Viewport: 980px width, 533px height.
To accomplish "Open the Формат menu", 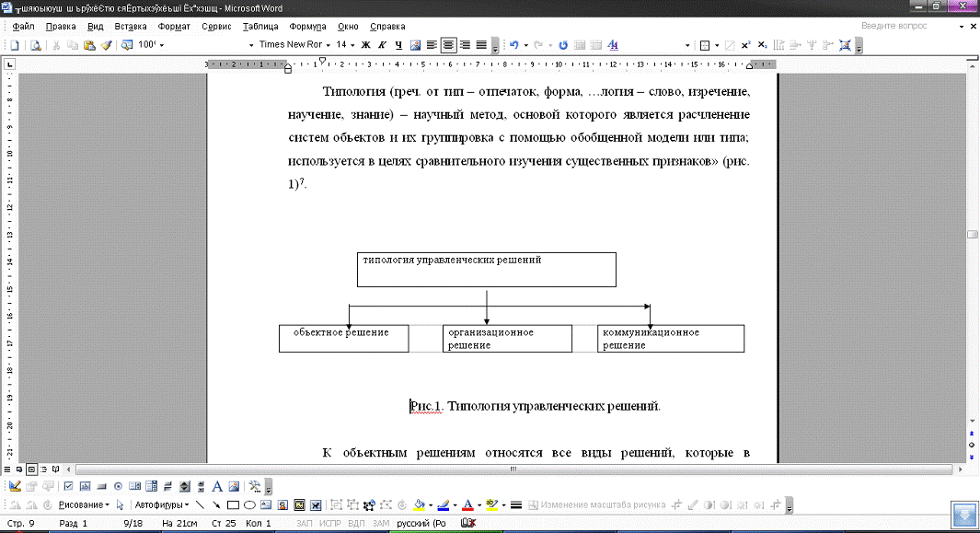I will 174,27.
